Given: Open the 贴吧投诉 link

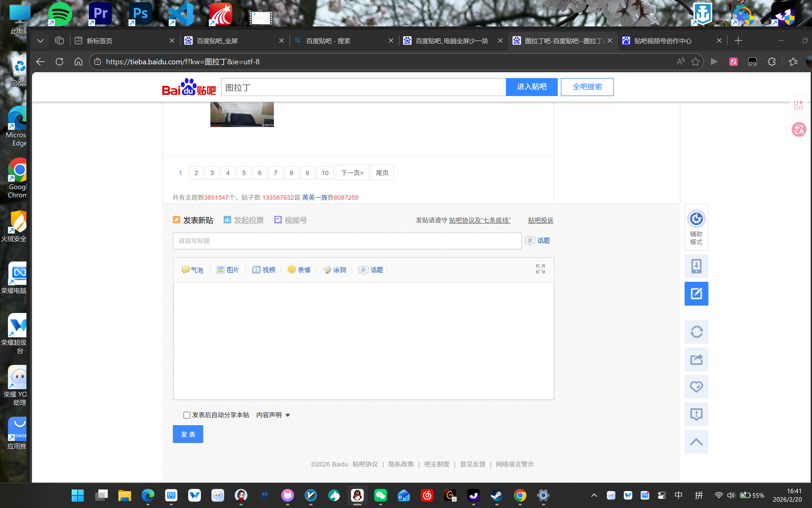Looking at the screenshot, I should tap(541, 220).
